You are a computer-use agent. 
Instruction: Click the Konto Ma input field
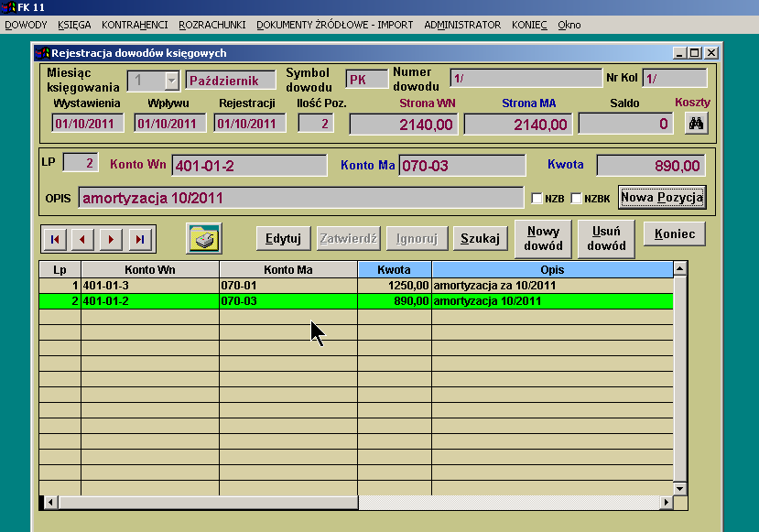[x=462, y=166]
